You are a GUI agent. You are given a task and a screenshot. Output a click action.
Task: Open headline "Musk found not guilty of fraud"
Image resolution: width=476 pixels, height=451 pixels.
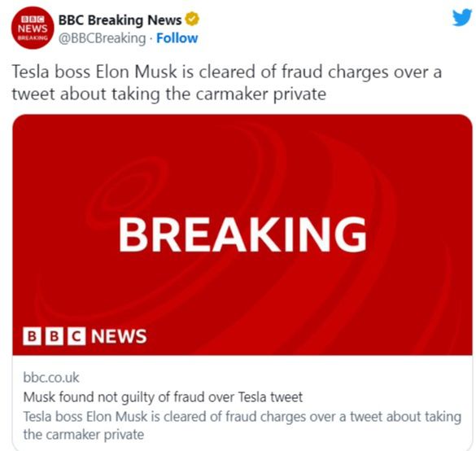pyautogui.click(x=163, y=397)
